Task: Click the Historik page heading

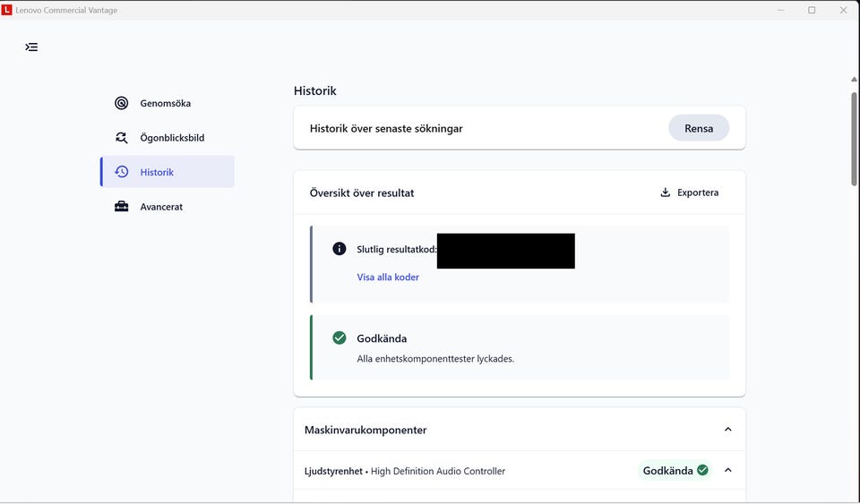Action: pos(314,91)
